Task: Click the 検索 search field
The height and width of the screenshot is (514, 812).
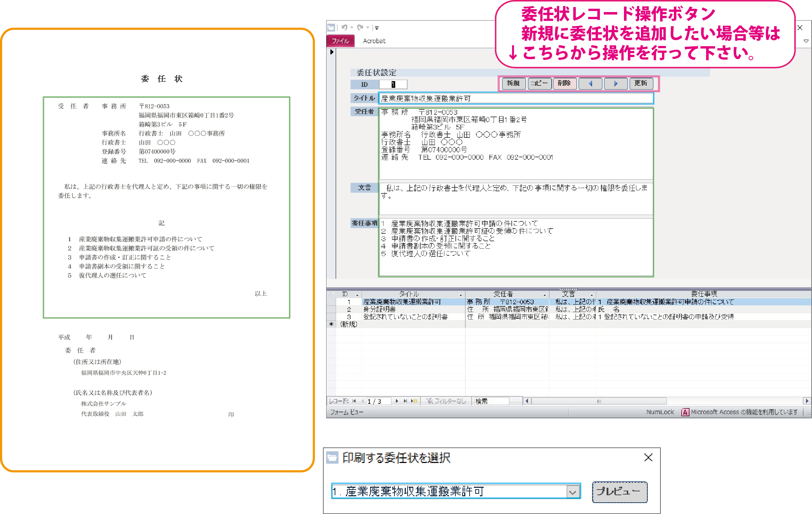Action: click(492, 401)
